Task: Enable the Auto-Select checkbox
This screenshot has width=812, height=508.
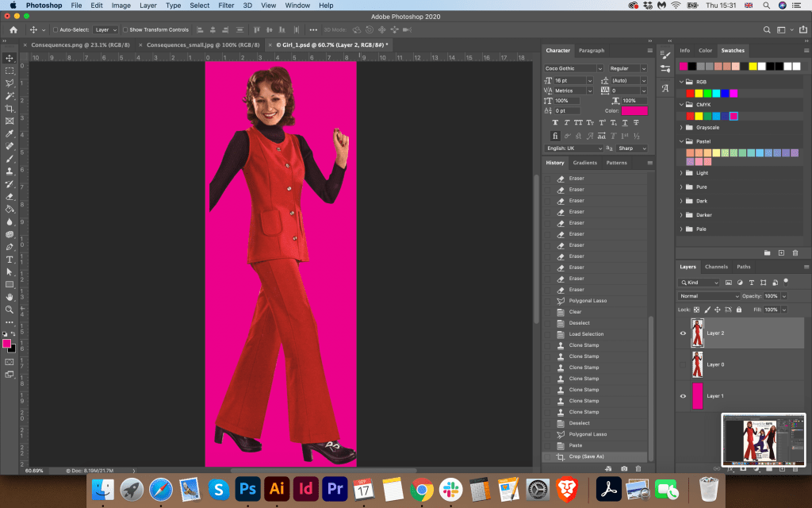Action: tap(55, 29)
